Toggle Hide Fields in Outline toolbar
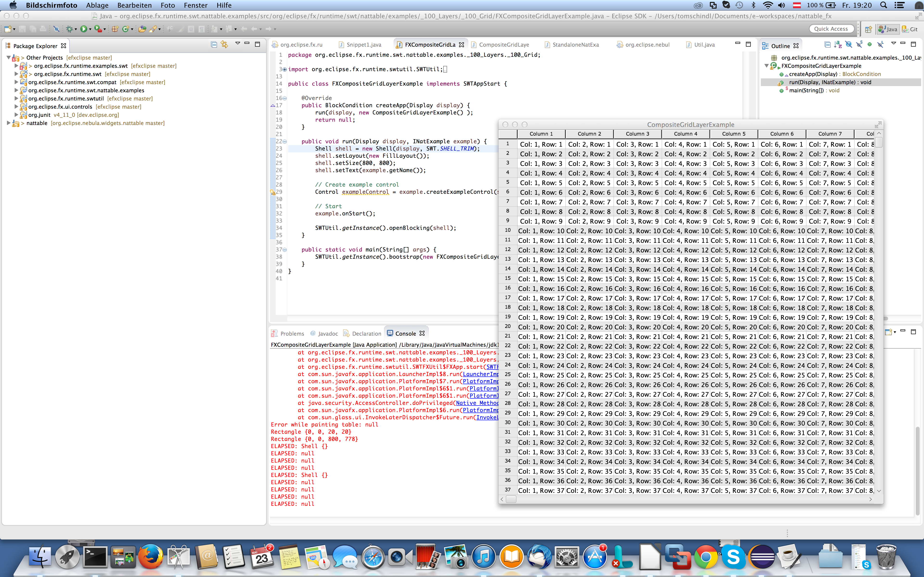Image resolution: width=924 pixels, height=577 pixels. (x=848, y=45)
